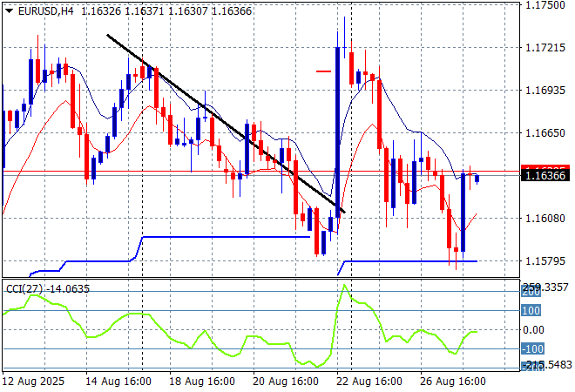Click the red horizontal price level line
Viewport: 575px width, 392px height.
[260, 172]
